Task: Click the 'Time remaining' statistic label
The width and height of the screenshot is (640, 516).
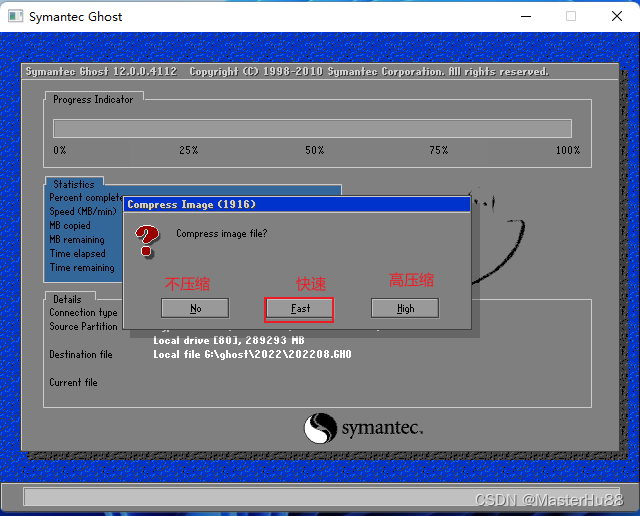Action: click(82, 268)
